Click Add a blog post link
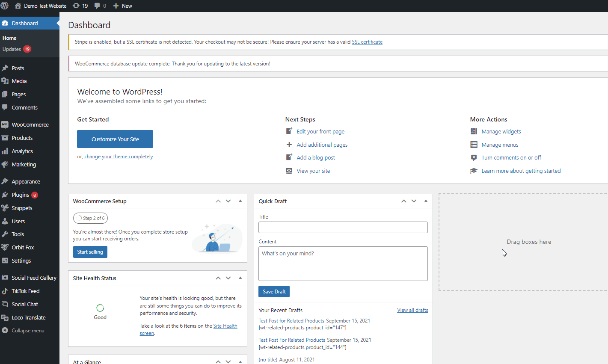Image resolution: width=608 pixels, height=364 pixels. point(316,157)
